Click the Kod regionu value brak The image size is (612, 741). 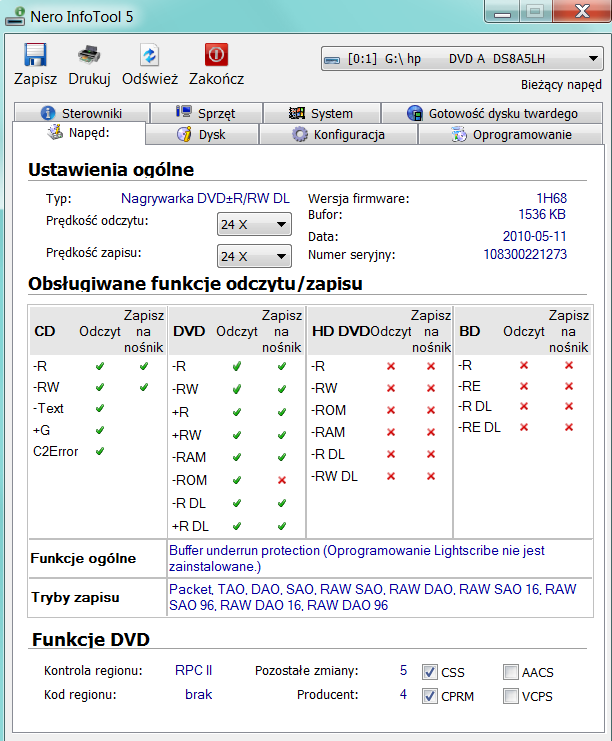pyautogui.click(x=198, y=694)
